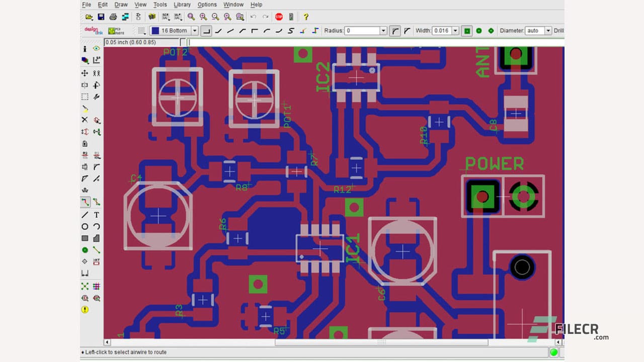Expand the Diameter auto dropdown

coord(548,31)
